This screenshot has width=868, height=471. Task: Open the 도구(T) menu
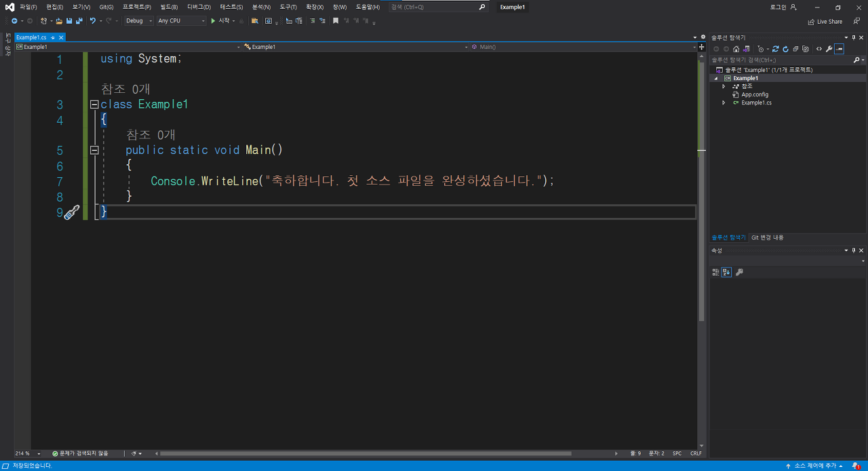(288, 7)
